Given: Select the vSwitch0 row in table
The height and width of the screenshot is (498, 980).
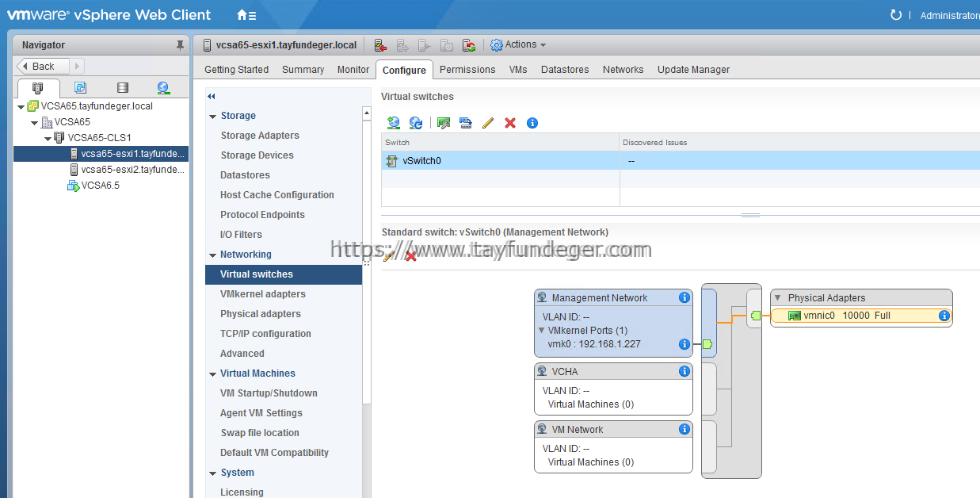Looking at the screenshot, I should [x=681, y=161].
